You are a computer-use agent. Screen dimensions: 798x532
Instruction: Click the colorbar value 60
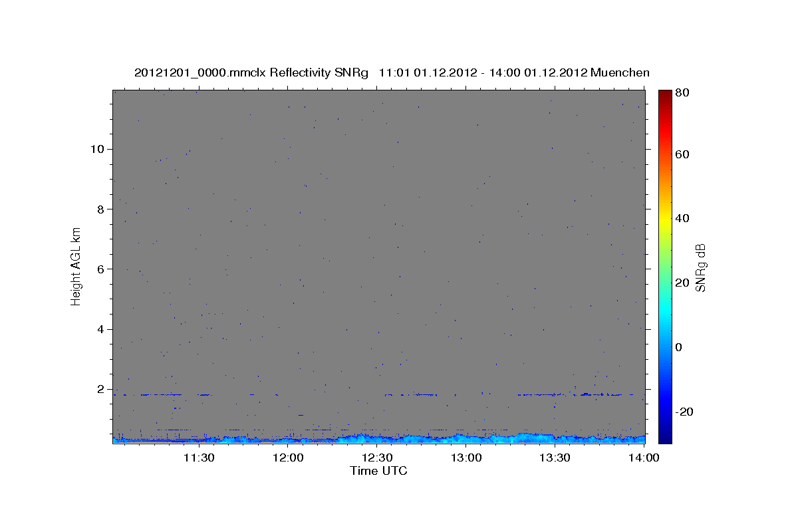pyautogui.click(x=683, y=154)
